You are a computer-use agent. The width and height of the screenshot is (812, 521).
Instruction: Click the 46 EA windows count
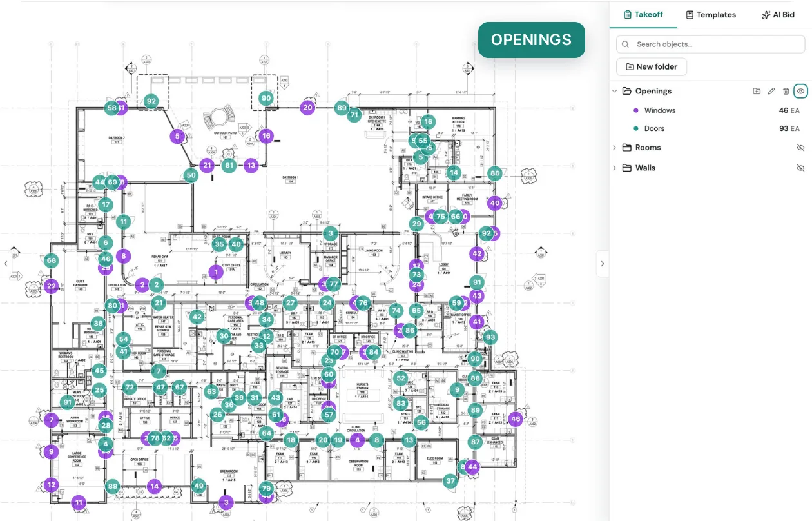(789, 110)
